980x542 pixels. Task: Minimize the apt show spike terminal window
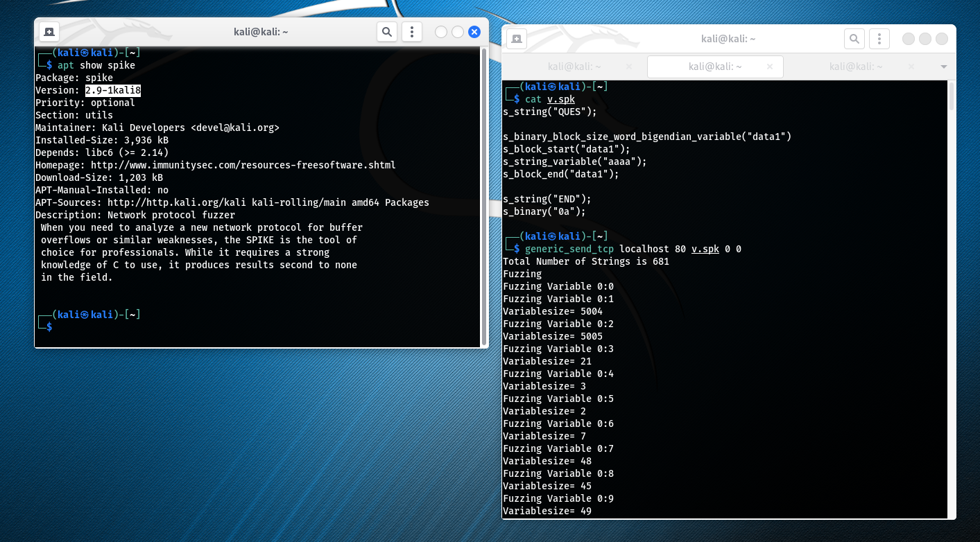[441, 32]
